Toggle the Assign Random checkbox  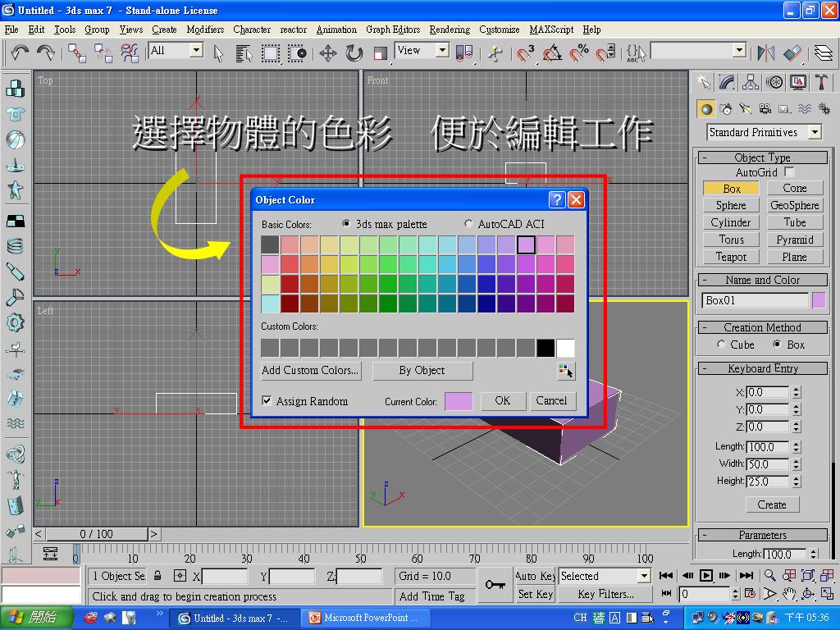267,400
